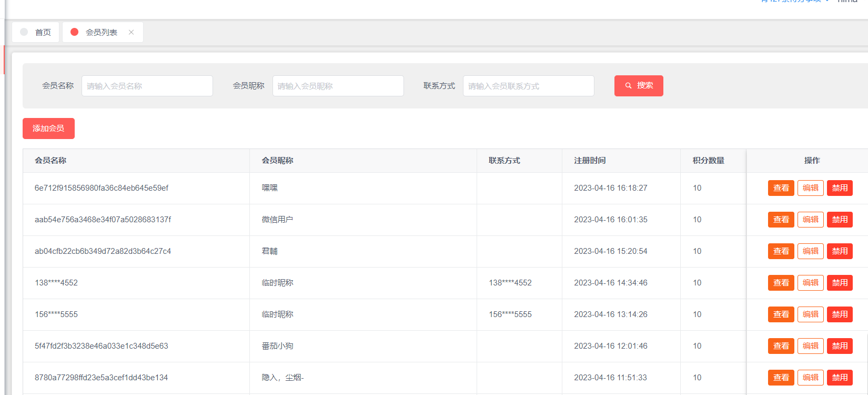Viewport: 868px width, 395px height.
Task: Edit member 138****4552
Action: [811, 283]
